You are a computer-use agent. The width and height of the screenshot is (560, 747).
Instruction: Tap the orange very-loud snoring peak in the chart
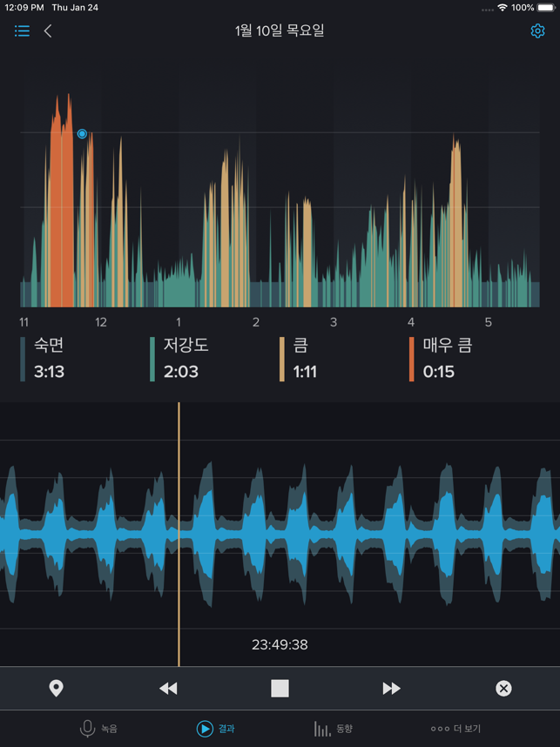pyautogui.click(x=62, y=200)
